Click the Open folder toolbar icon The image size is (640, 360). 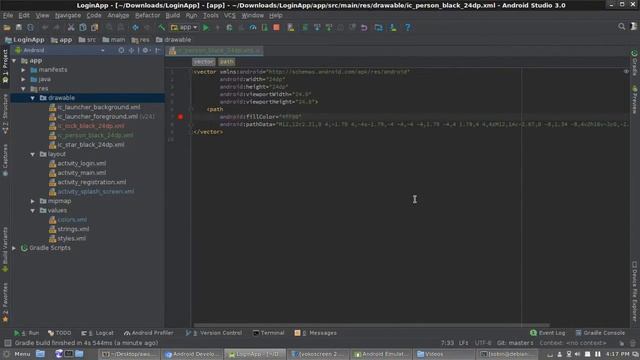click(x=7, y=27)
